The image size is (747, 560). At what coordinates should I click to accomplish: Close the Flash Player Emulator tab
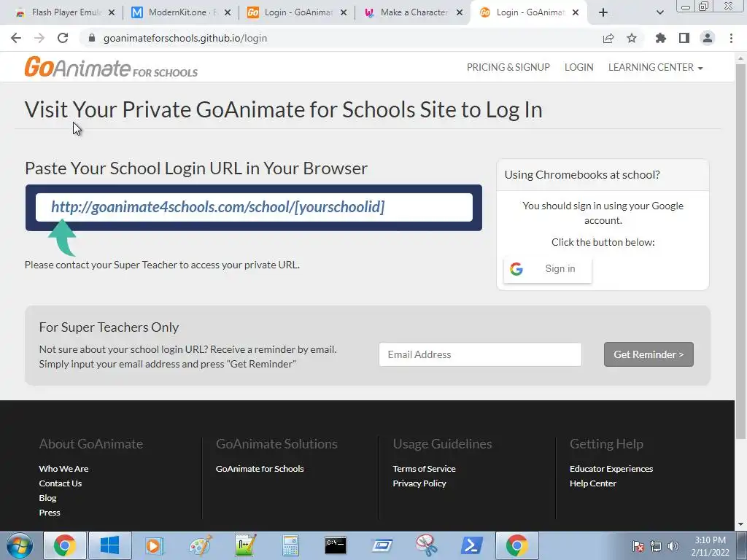point(112,12)
